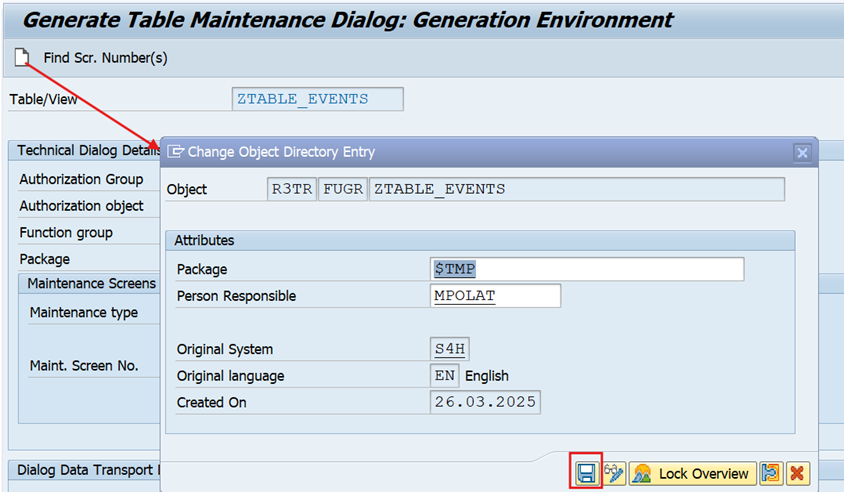Click the Local Object icon beside Lock Overview

(x=770, y=473)
